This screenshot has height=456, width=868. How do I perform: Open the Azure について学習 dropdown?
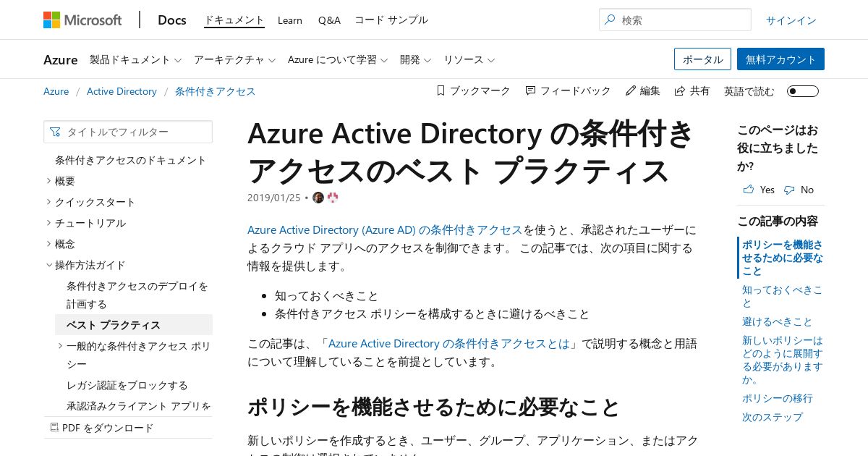(x=338, y=59)
